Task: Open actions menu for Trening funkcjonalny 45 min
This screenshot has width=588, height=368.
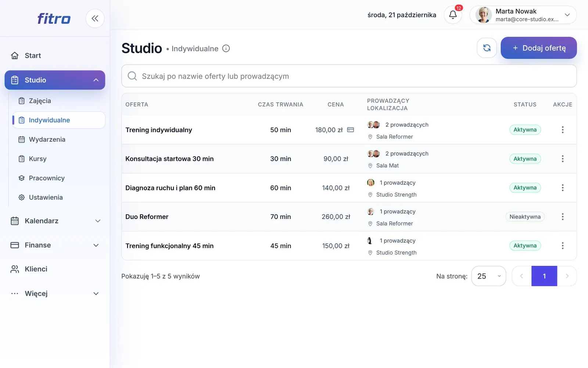Action: click(562, 245)
